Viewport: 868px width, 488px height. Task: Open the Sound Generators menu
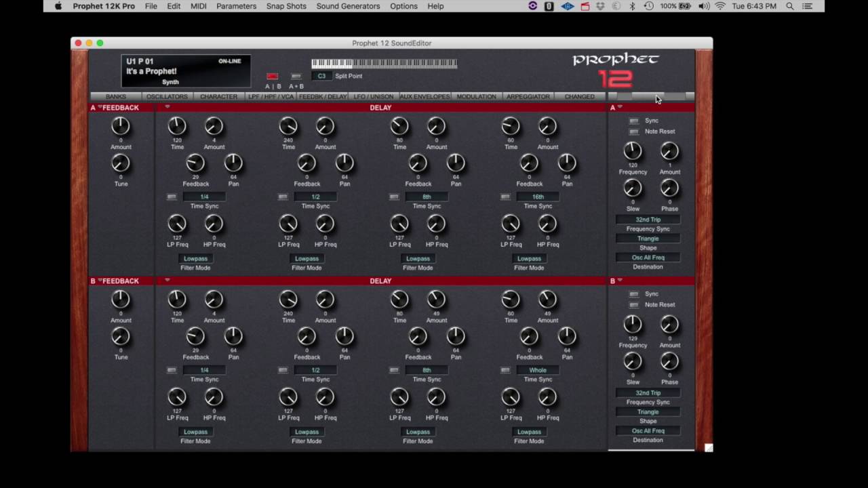pyautogui.click(x=348, y=6)
